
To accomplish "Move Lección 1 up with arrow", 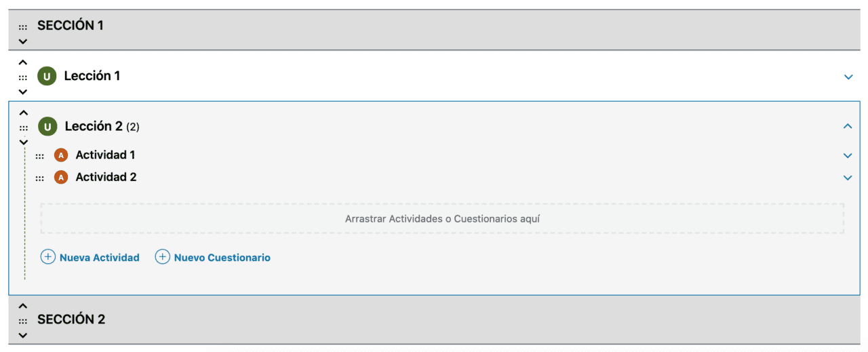I will point(23,62).
